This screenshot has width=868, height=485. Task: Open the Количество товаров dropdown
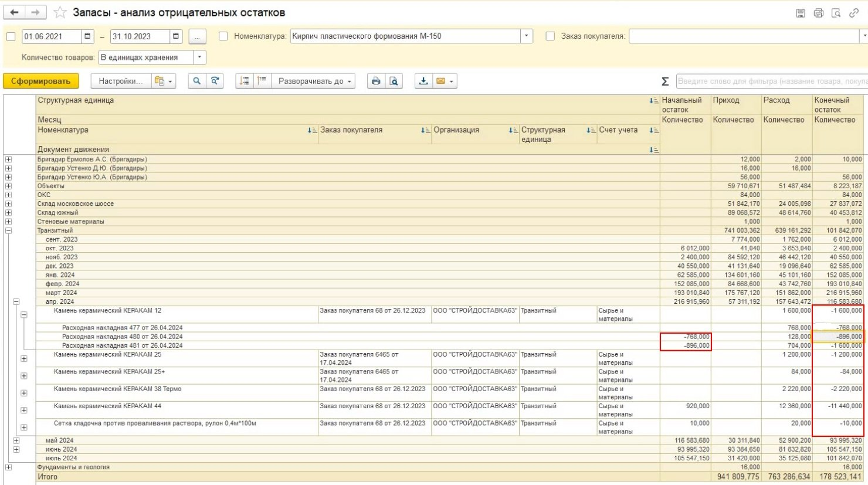point(200,57)
